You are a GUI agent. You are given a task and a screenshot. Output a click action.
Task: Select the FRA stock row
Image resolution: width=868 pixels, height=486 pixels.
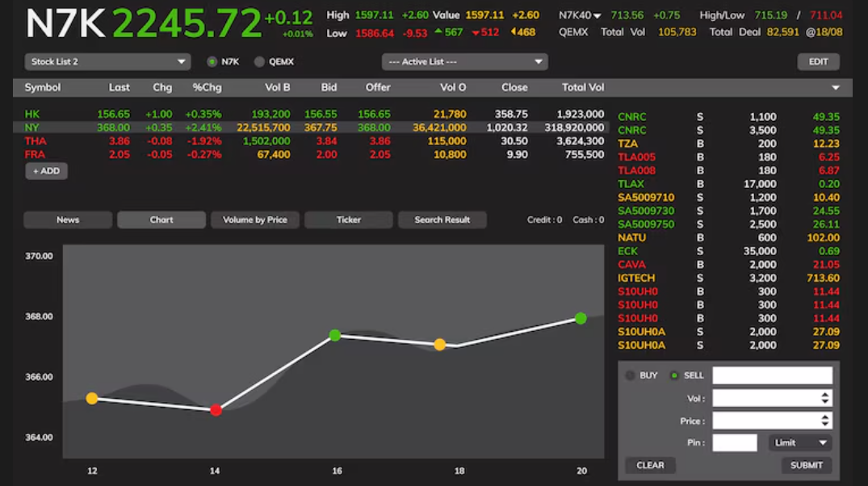311,154
